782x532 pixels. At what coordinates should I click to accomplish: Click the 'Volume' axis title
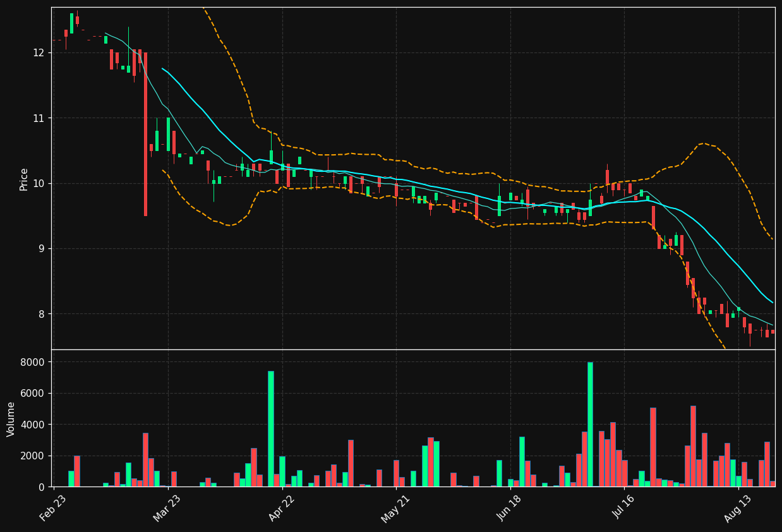coord(11,418)
